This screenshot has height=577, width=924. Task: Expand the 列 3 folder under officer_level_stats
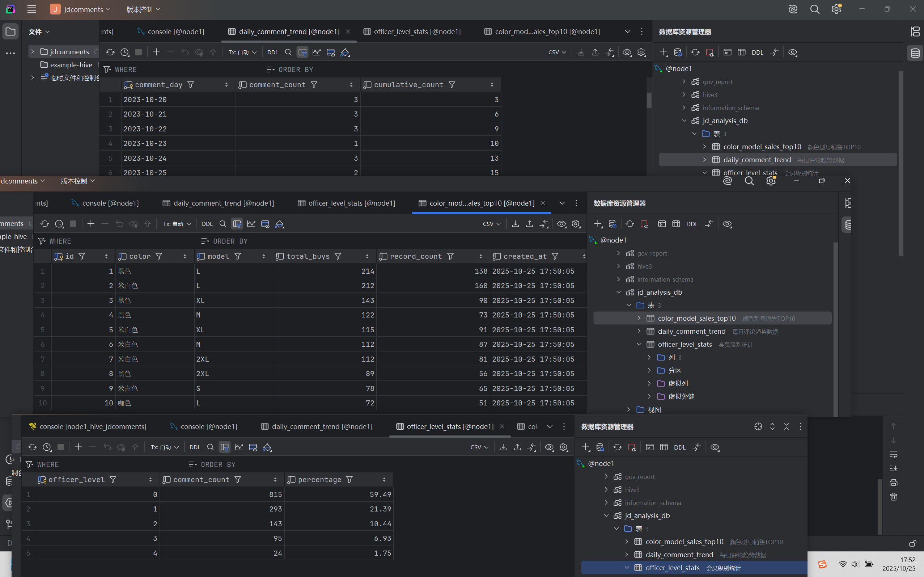click(x=649, y=357)
